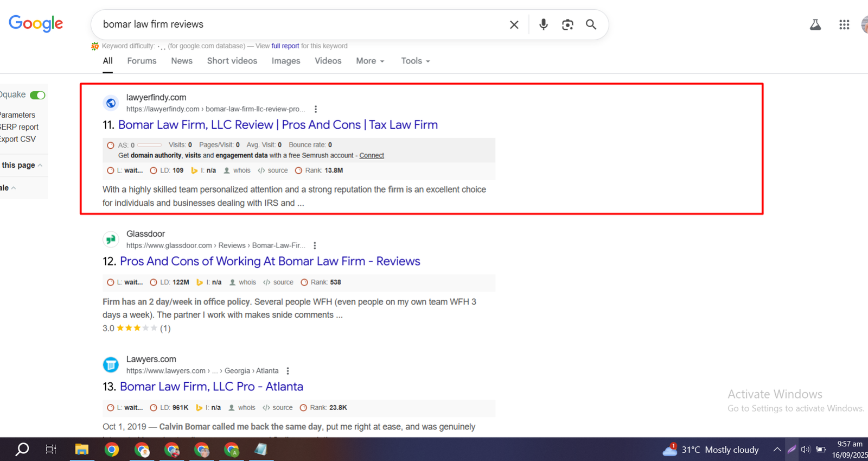Open the Google apps grid
The image size is (868, 461).
click(x=844, y=24)
